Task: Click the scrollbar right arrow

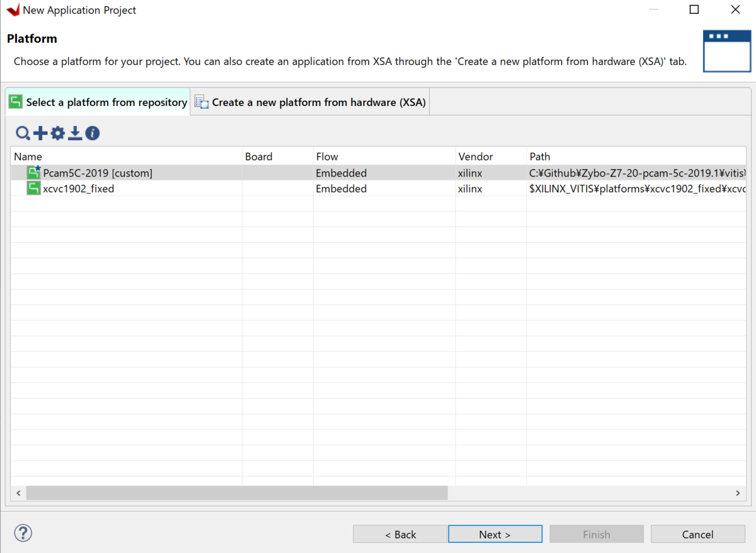Action: 738,493
